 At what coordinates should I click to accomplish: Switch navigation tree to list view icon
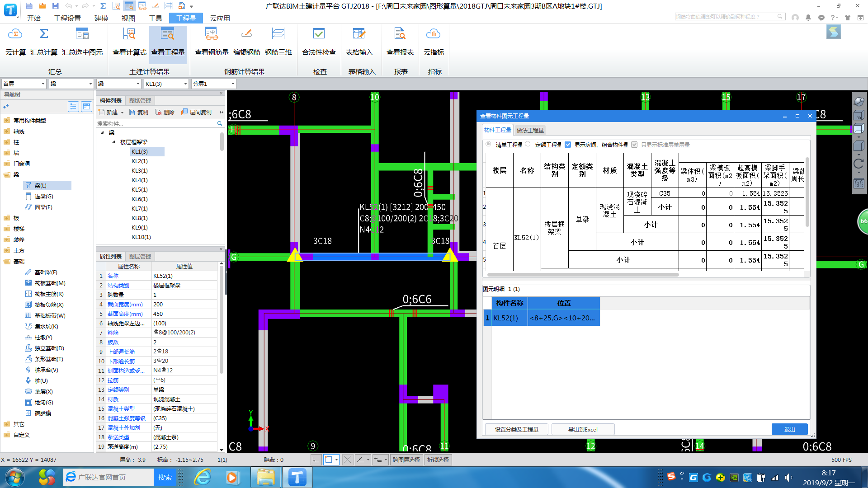click(x=73, y=107)
